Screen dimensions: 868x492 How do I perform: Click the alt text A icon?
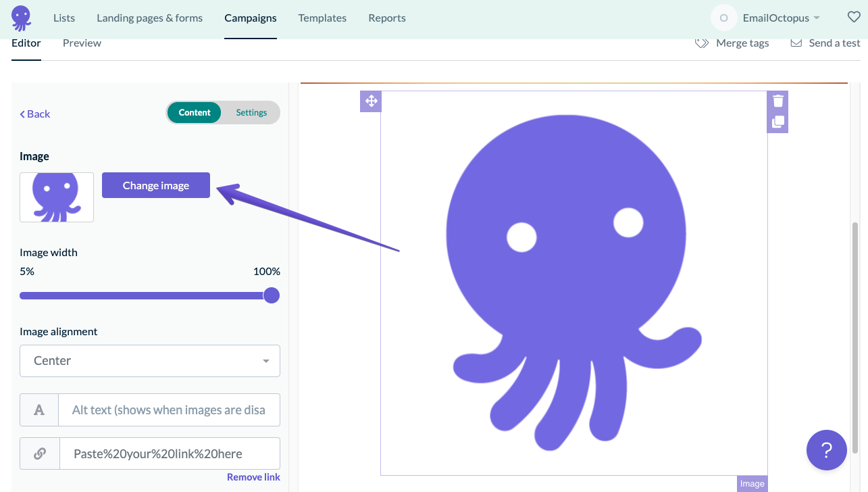pyautogui.click(x=40, y=410)
